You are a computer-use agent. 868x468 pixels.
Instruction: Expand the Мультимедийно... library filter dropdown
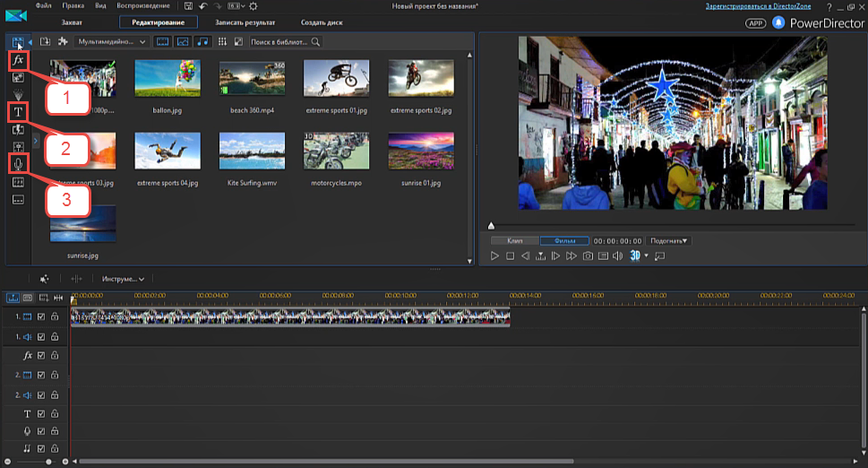(x=112, y=42)
